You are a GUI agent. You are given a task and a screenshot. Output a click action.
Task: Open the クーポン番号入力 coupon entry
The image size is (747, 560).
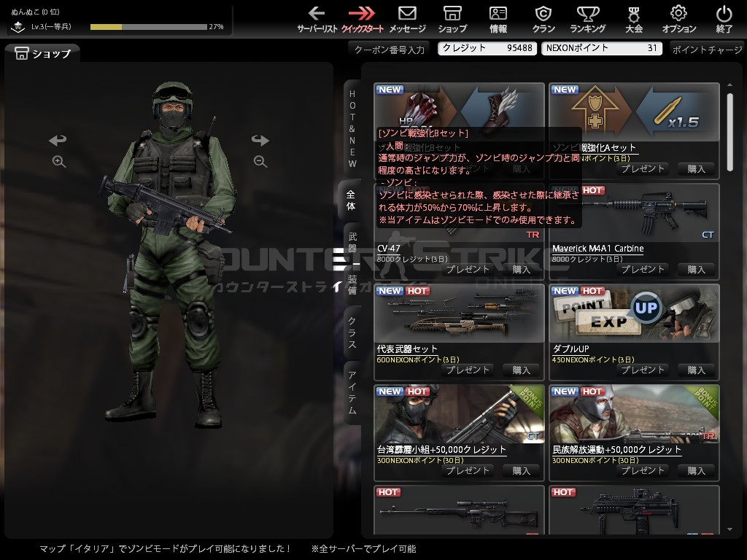coord(390,50)
